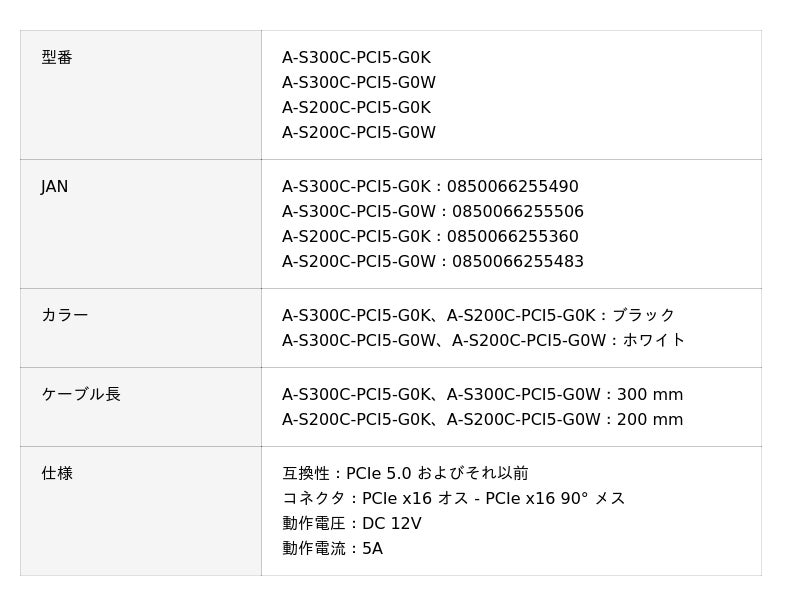
Task: Click the 型番 row header cell
Action: (57, 58)
